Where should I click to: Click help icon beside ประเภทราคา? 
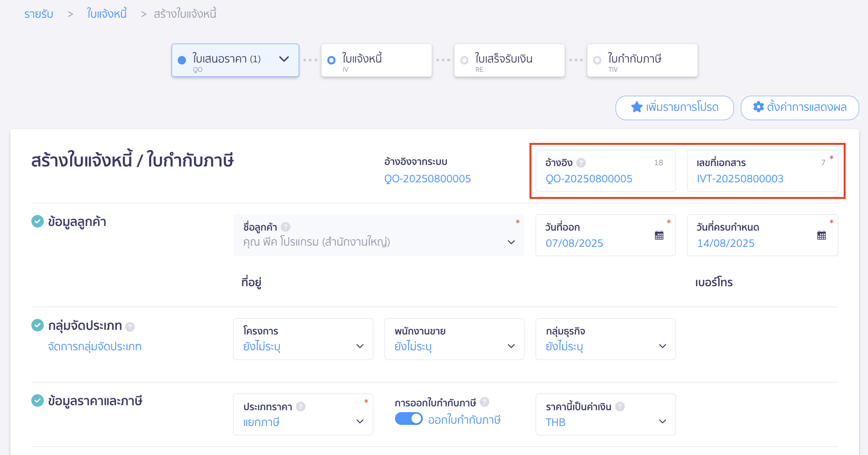(301, 407)
